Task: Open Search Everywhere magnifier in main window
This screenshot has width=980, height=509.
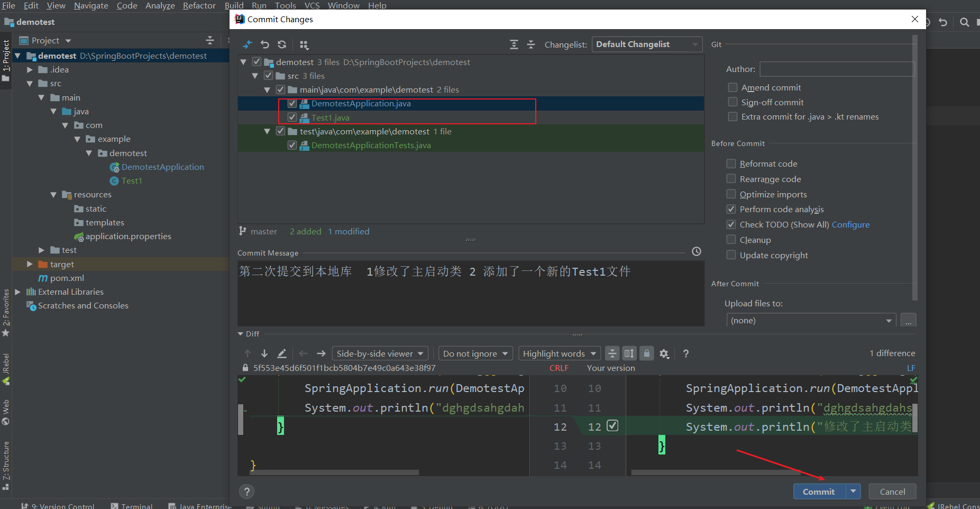Action: pyautogui.click(x=965, y=22)
